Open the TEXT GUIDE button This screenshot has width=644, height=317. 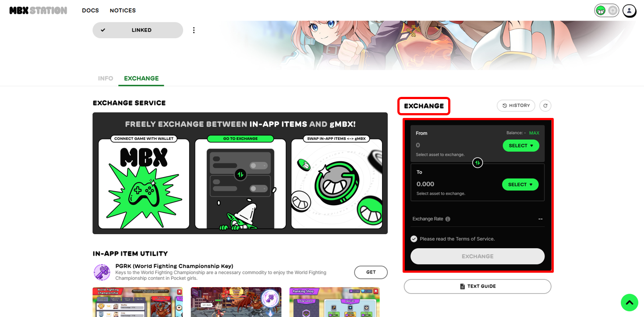(x=477, y=286)
